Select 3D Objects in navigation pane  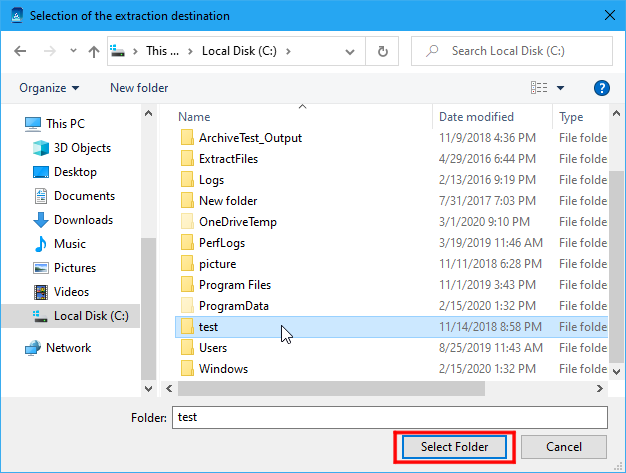84,148
